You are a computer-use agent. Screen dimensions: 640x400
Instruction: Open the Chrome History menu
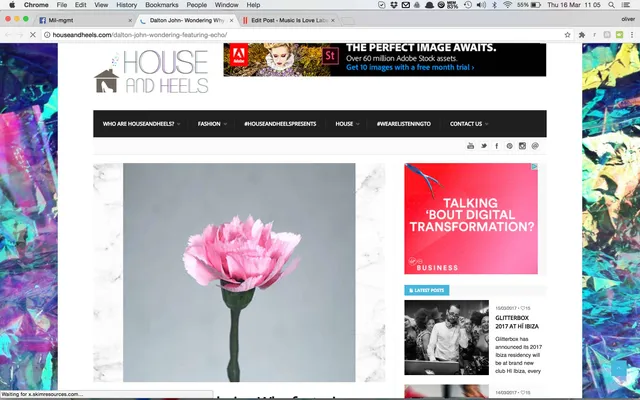127,5
